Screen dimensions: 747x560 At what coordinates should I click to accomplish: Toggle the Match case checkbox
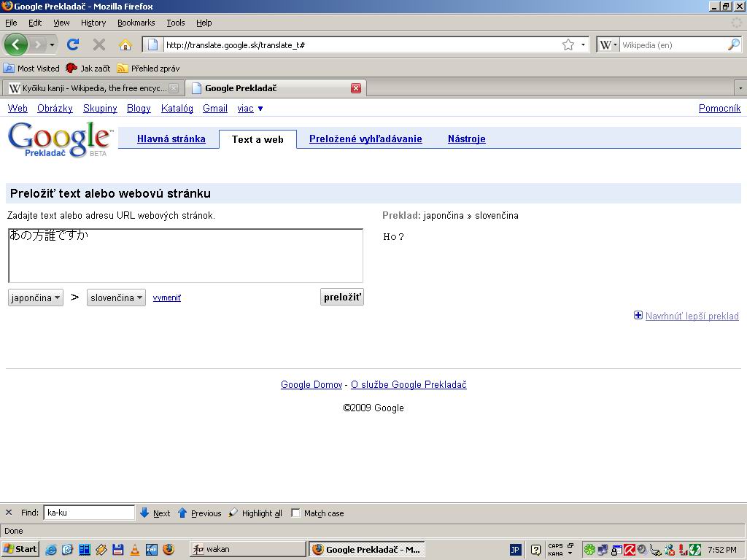pyautogui.click(x=295, y=513)
